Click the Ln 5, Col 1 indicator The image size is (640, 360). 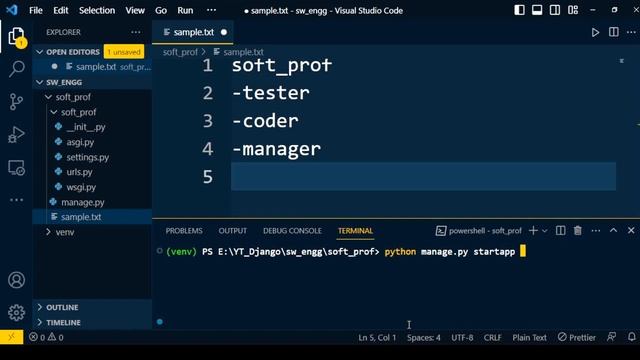coord(377,338)
